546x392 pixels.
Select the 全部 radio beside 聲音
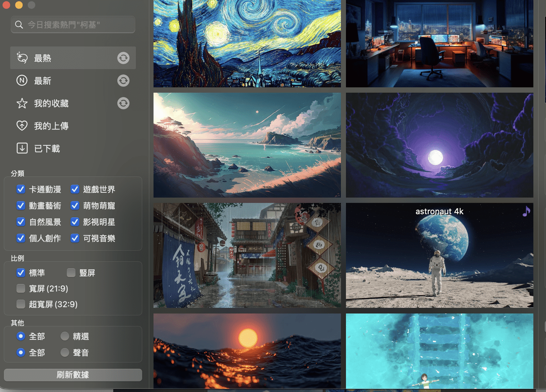pos(20,352)
